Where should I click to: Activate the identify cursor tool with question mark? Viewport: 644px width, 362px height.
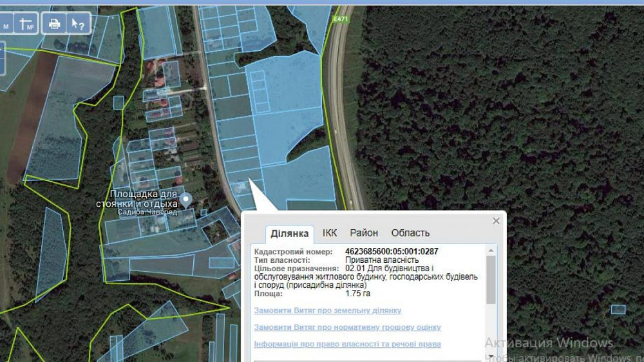(x=77, y=24)
